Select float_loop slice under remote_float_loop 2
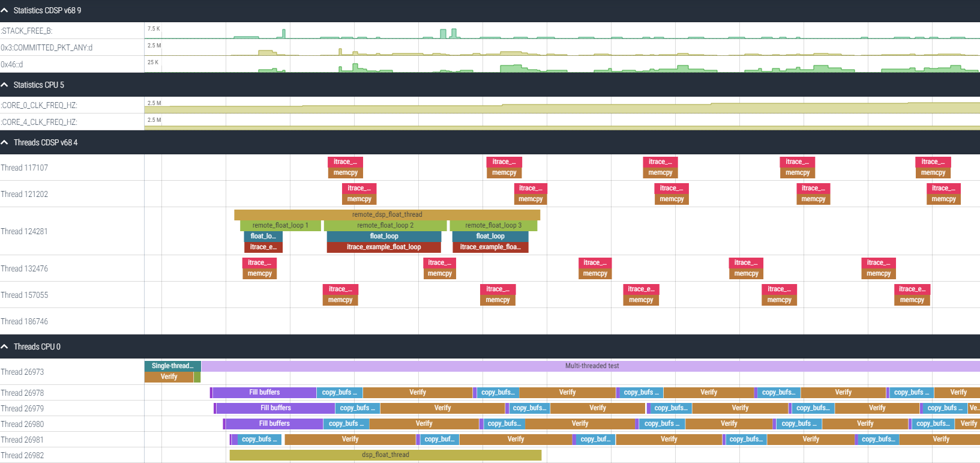The image size is (980, 463). pyautogui.click(x=384, y=236)
